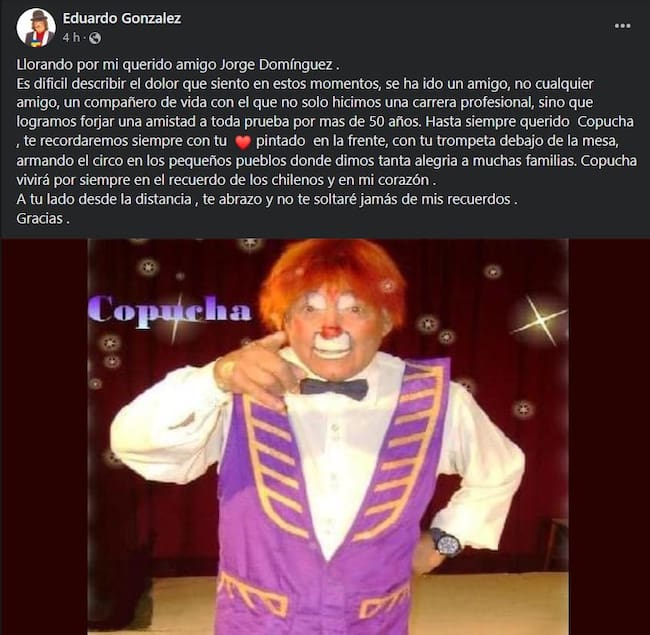This screenshot has width=650, height=635.
Task: Click the red heart emoji in the post
Action: point(241,144)
